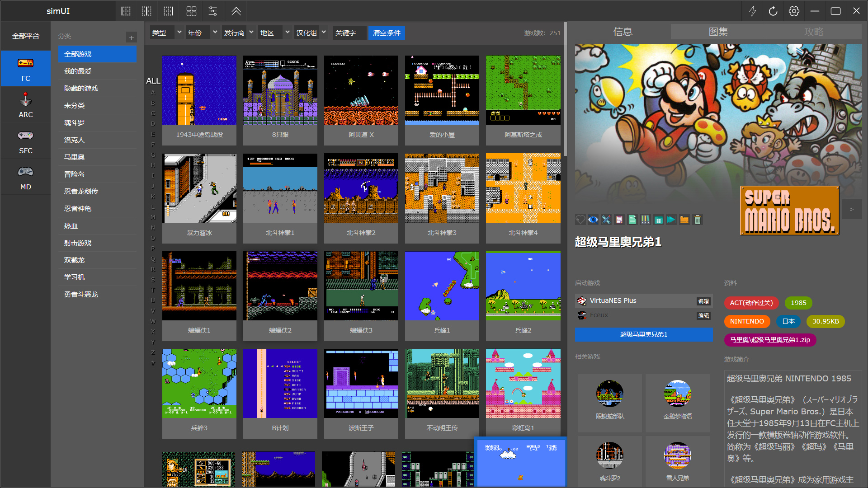Click 编辑 next to VirtuaNES Plus
Viewport: 868px width, 488px height.
click(703, 301)
